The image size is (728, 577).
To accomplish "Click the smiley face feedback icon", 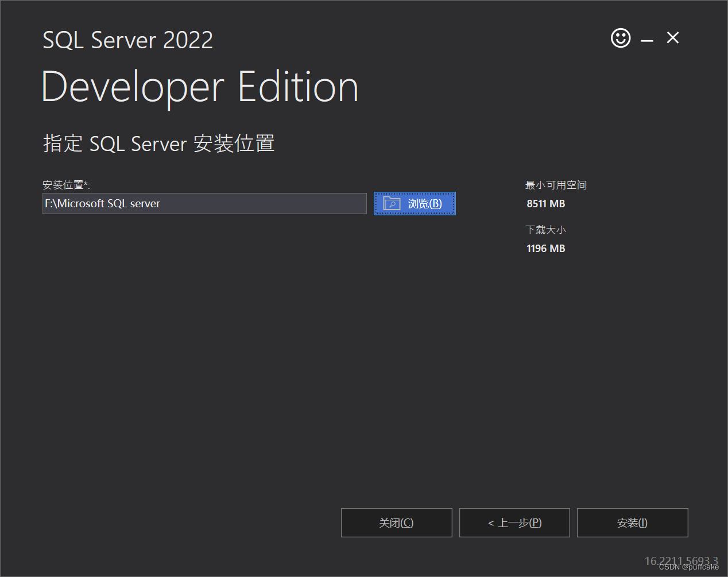I will click(620, 38).
